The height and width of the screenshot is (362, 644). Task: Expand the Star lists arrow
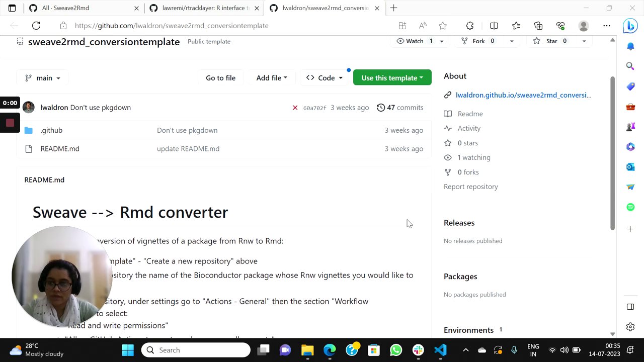point(584,41)
